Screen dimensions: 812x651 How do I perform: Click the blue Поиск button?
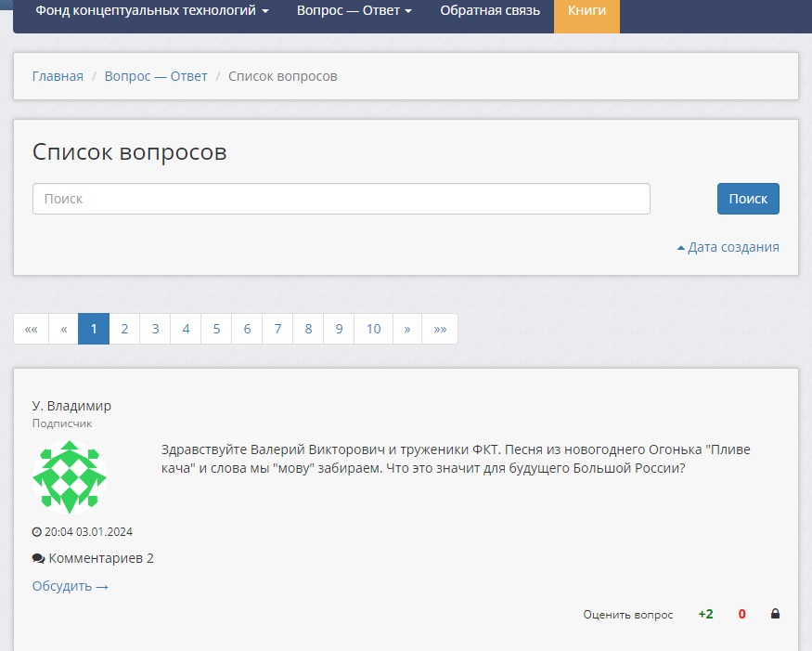point(748,199)
